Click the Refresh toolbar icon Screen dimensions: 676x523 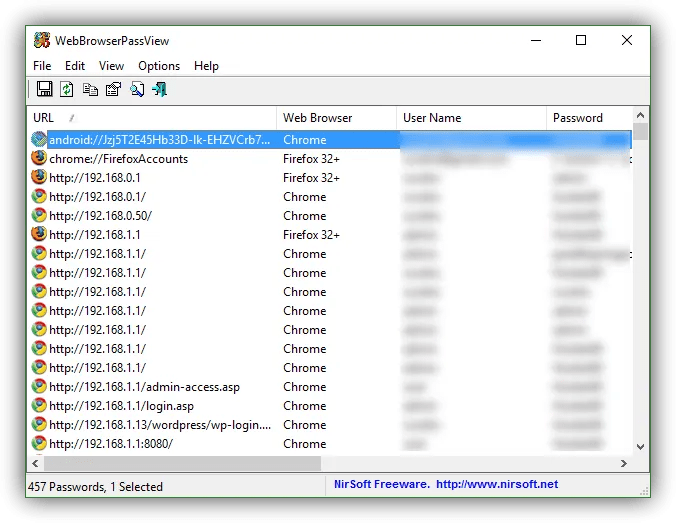(66, 89)
